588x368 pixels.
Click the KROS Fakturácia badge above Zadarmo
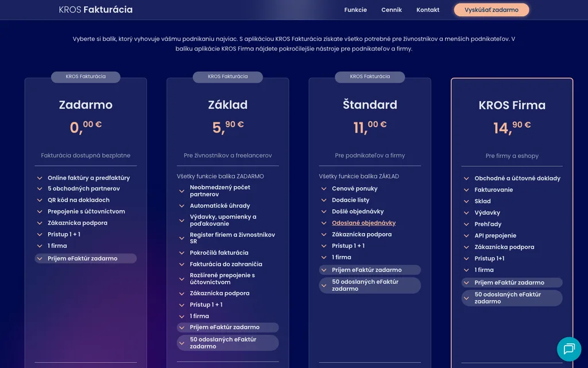click(86, 76)
